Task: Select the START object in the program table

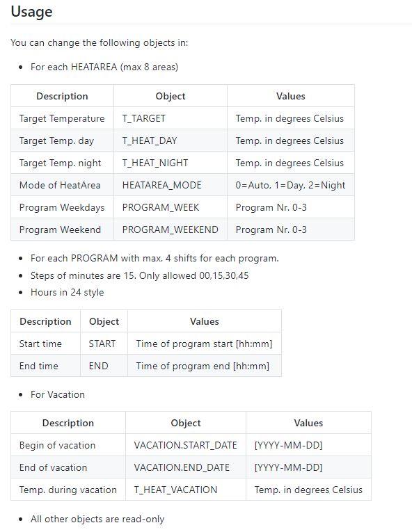Action: point(102,344)
